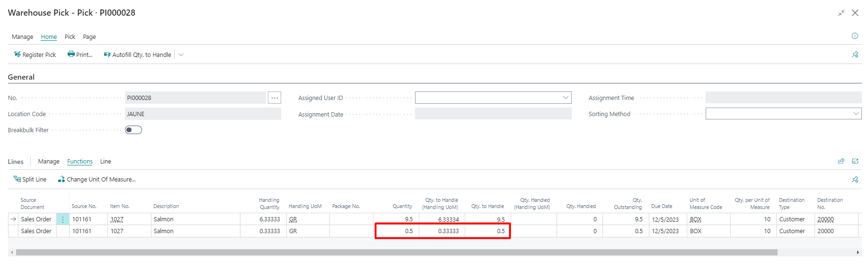868x272 pixels.
Task: Click the information icon at top right
Action: coord(855,36)
